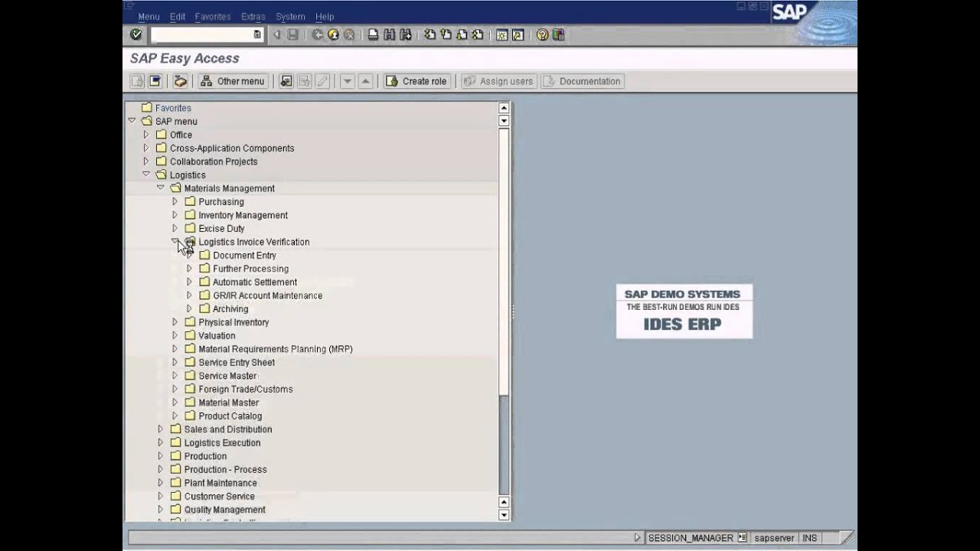Click the Delete Favorites icon
The height and width of the screenshot is (551, 980).
304,81
